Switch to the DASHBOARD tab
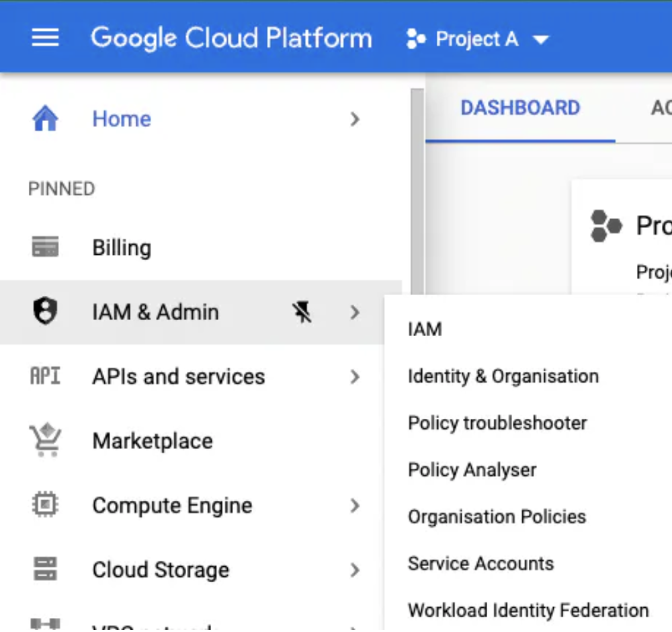 pyautogui.click(x=519, y=108)
